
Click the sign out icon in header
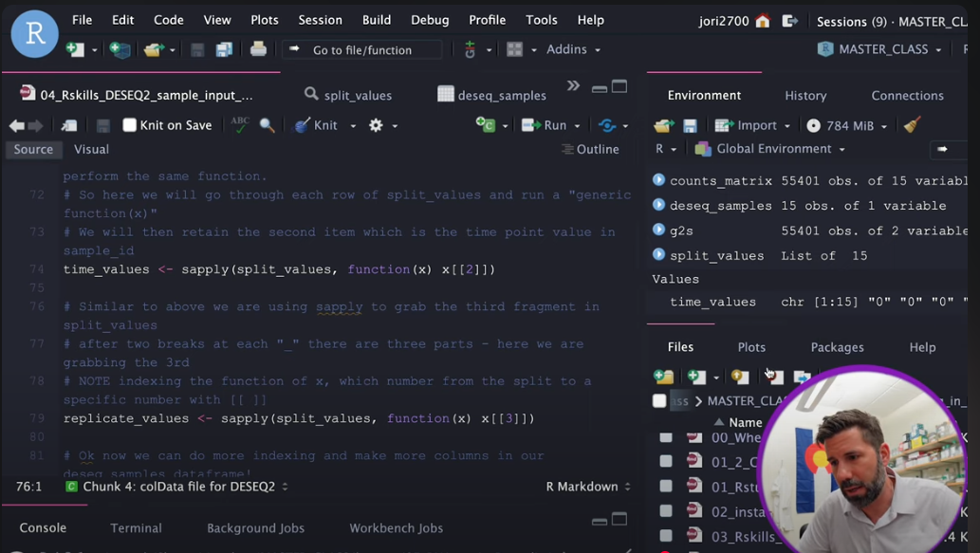790,21
